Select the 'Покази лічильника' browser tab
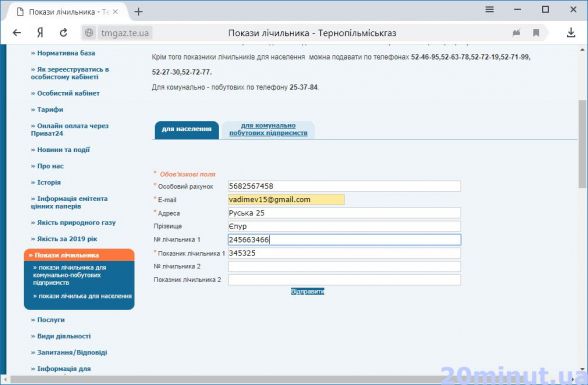Image resolution: width=588 pixels, height=385 pixels. (68, 12)
